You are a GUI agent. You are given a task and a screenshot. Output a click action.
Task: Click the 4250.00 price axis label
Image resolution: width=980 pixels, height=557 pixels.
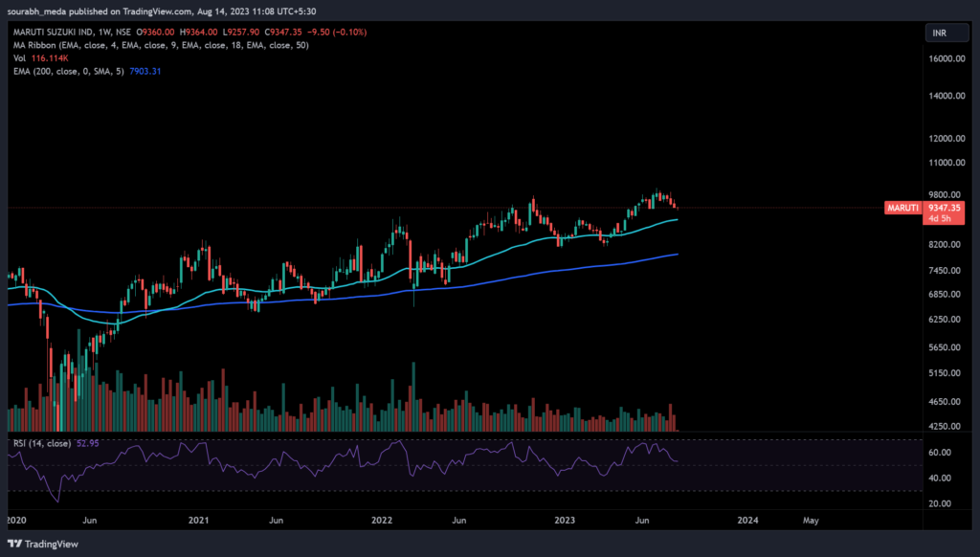point(945,426)
